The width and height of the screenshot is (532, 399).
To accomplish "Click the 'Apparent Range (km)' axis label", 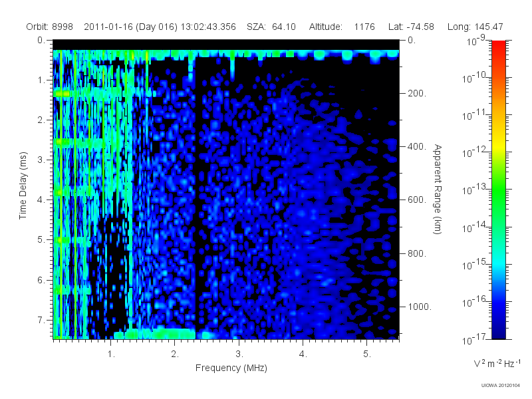I will point(438,189).
